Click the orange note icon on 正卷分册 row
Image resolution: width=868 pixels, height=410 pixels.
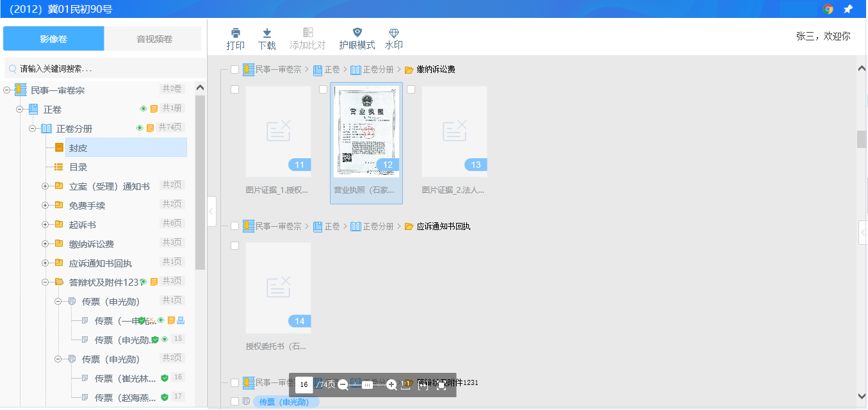click(151, 128)
